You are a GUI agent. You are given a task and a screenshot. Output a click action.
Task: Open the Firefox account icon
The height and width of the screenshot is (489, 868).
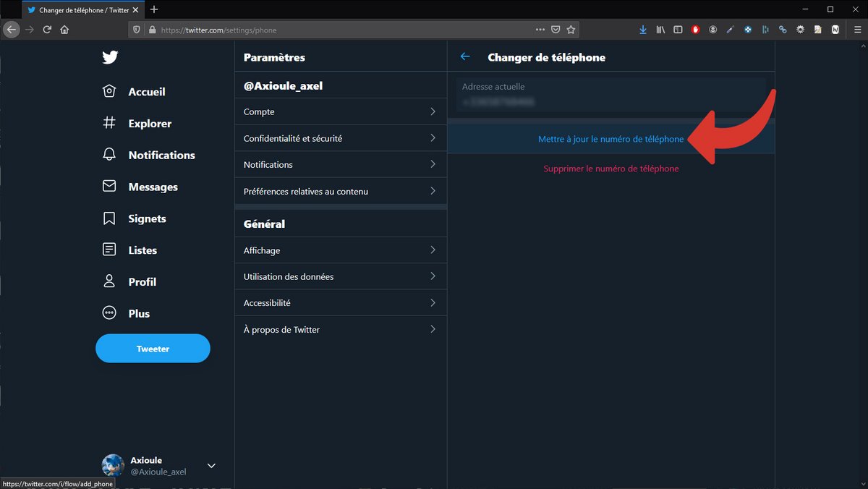click(x=713, y=30)
